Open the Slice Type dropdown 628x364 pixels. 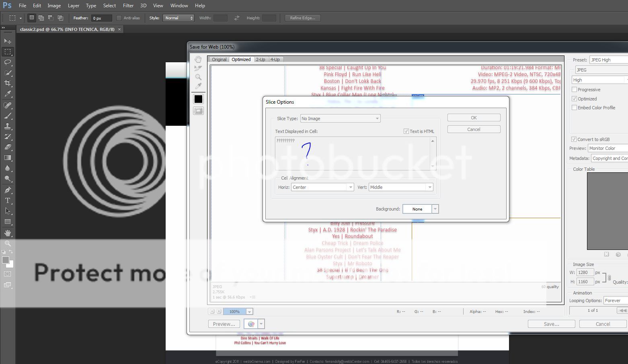click(x=340, y=119)
